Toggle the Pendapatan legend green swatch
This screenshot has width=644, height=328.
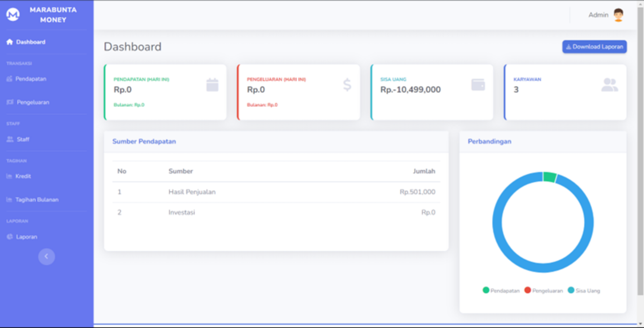click(x=486, y=290)
